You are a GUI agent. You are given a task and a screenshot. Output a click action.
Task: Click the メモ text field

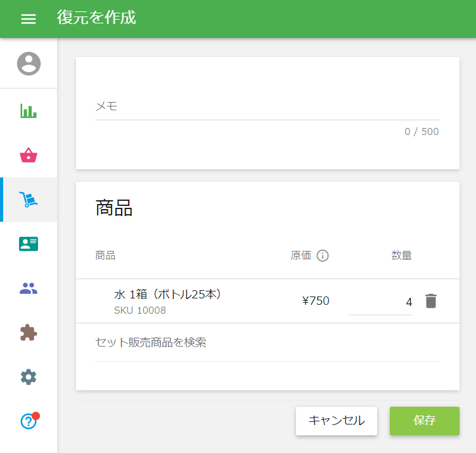267,107
